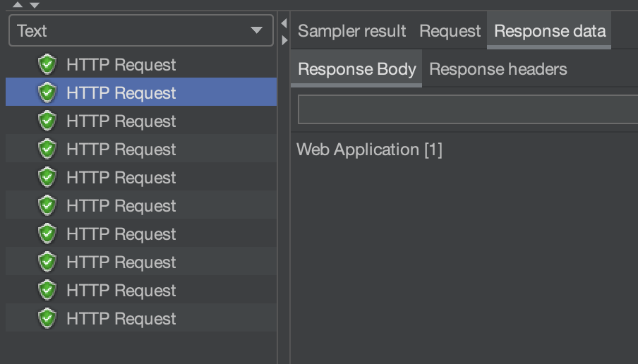The height and width of the screenshot is (364, 638).
Task: Click the fifth HTTP Request success shield icon
Action: click(47, 178)
